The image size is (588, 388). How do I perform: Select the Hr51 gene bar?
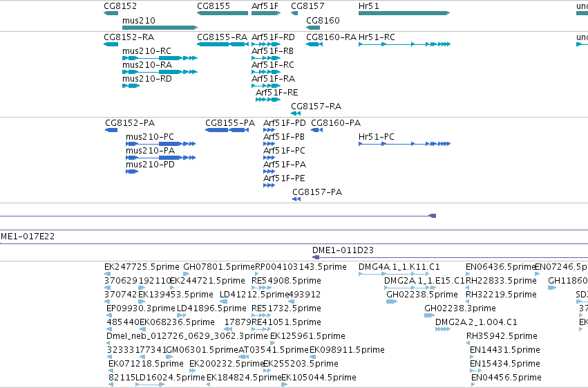coord(404,13)
